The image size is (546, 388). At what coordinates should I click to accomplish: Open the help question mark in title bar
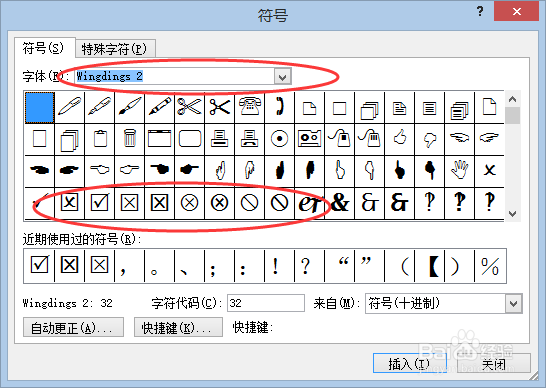480,11
